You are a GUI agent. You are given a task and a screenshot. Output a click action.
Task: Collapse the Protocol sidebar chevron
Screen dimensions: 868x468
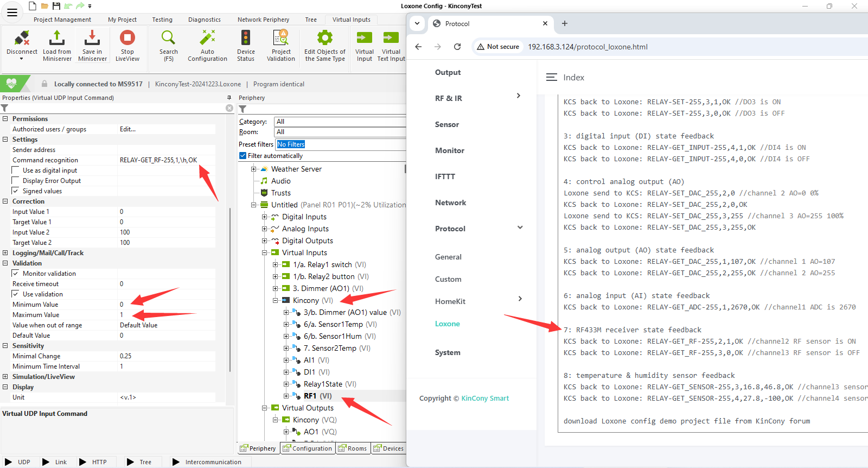coord(520,228)
